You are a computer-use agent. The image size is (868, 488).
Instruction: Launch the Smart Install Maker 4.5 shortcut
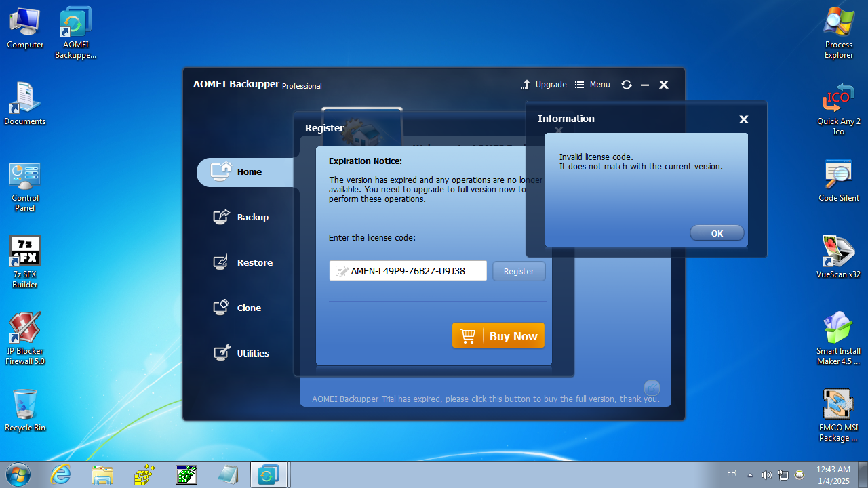(839, 338)
